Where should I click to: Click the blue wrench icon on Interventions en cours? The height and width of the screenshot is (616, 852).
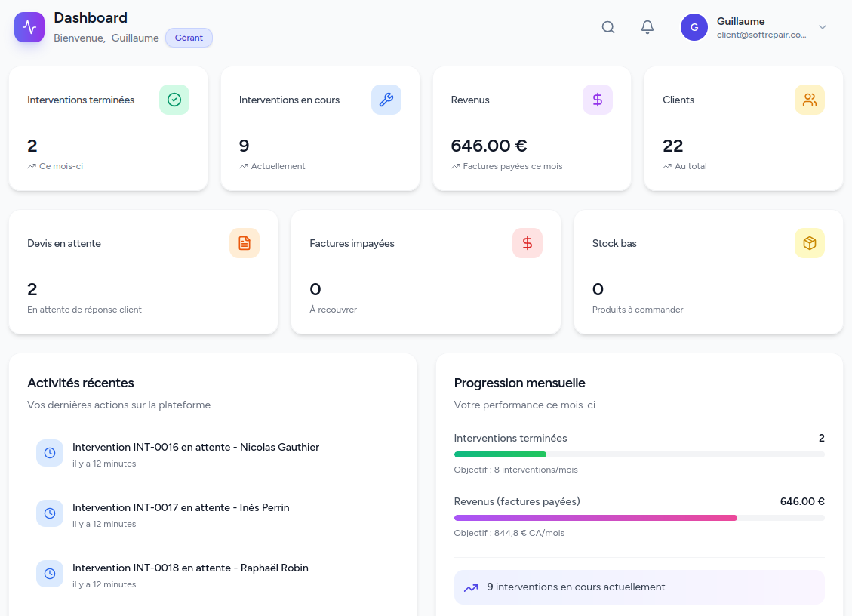386,100
